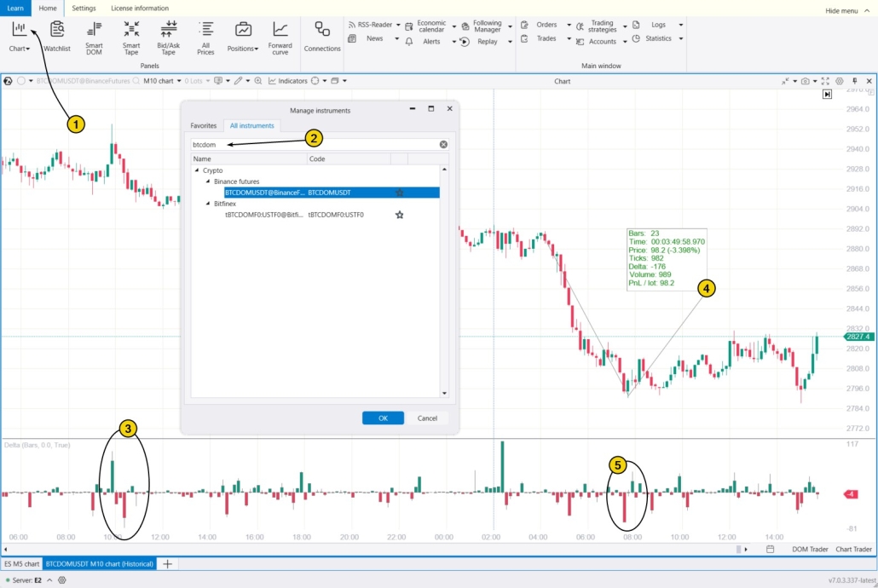The image size is (878, 588).
Task: Switch to the ES M5 chart tab
Action: click(x=22, y=563)
